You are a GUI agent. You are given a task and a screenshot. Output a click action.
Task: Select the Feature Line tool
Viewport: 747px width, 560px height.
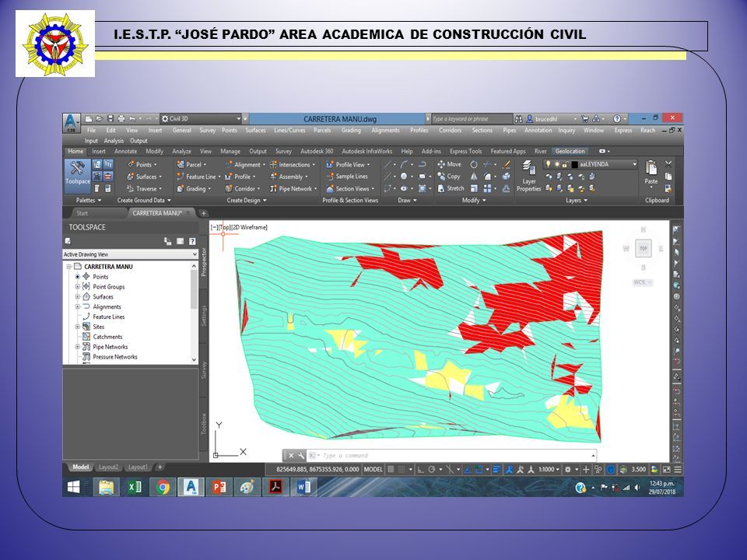(x=198, y=177)
